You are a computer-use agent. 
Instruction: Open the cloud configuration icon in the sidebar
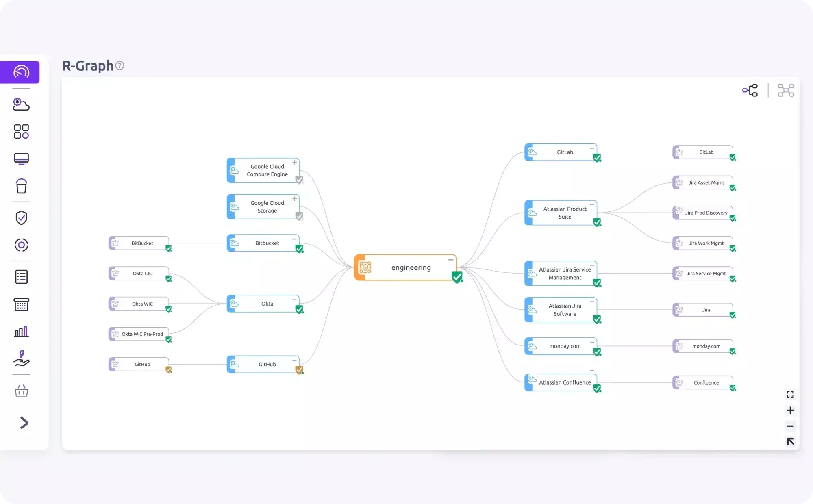tap(21, 104)
